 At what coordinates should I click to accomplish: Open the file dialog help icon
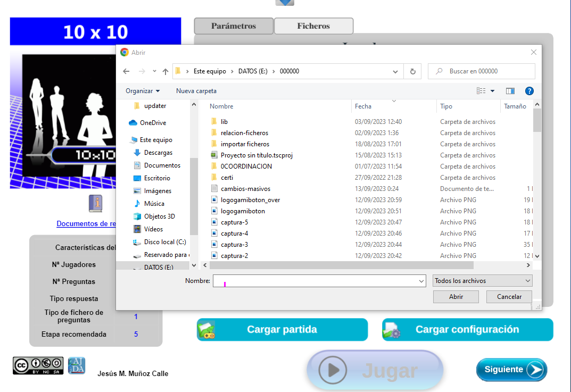point(529,91)
